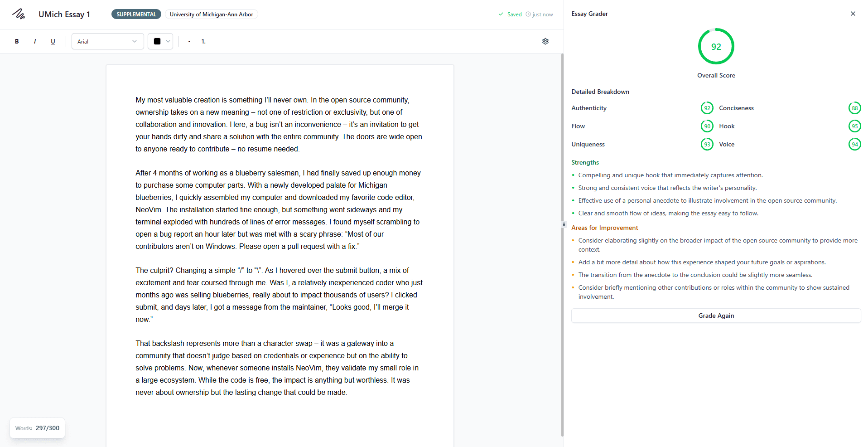Click strength 'Compelling and unique hook' bullet
868x447 pixels.
point(670,175)
